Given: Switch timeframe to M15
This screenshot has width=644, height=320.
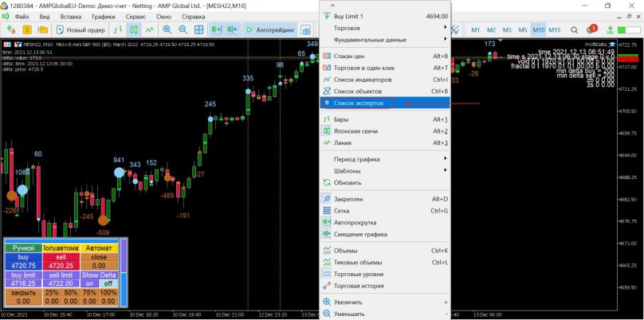Looking at the screenshot, I should [554, 30].
